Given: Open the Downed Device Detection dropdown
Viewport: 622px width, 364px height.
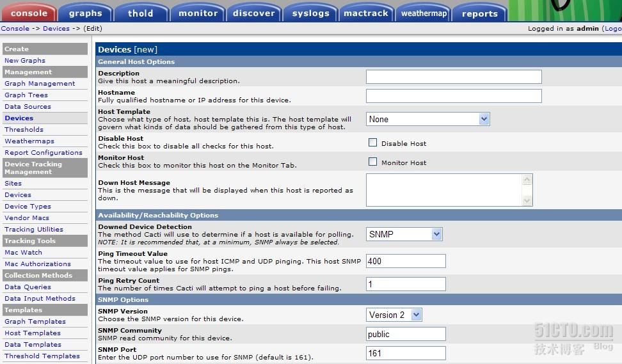Looking at the screenshot, I should pyautogui.click(x=404, y=234).
